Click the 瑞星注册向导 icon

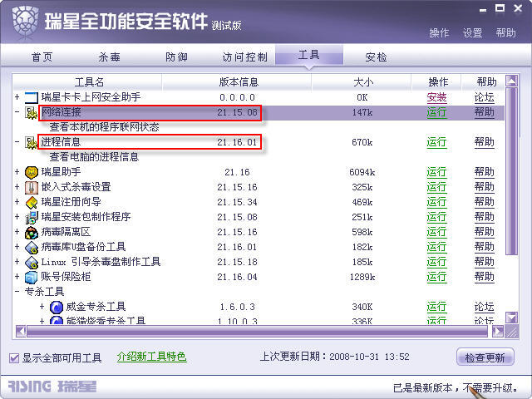pos(32,202)
